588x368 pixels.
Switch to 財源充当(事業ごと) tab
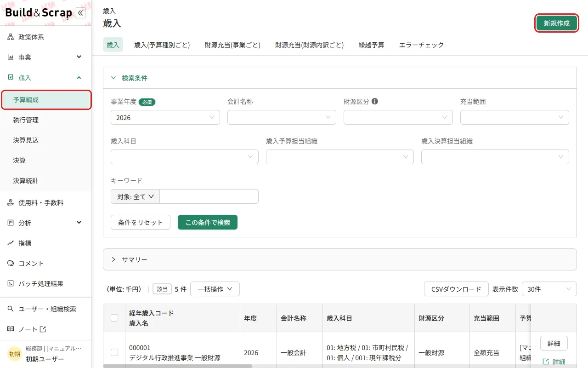click(232, 45)
